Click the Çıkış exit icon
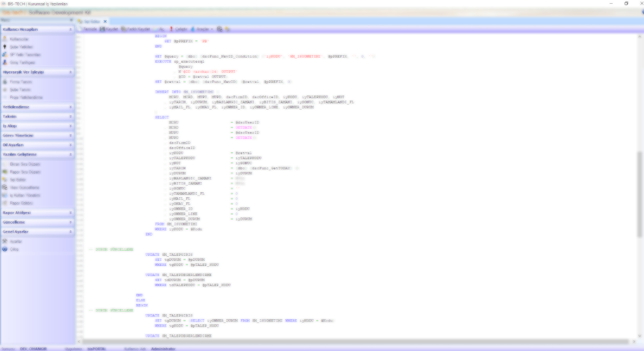The height and width of the screenshot is (351, 644). (x=5, y=249)
